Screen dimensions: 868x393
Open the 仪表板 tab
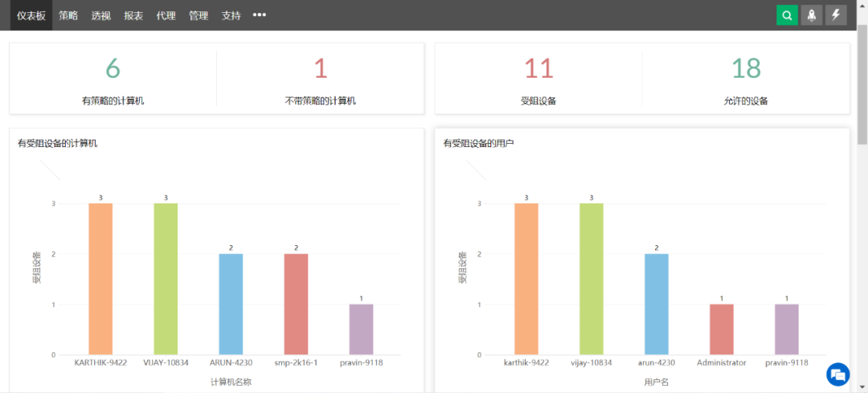[31, 15]
